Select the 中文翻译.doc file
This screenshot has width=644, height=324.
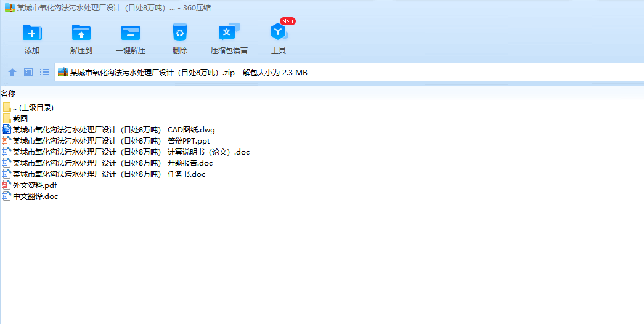point(30,196)
